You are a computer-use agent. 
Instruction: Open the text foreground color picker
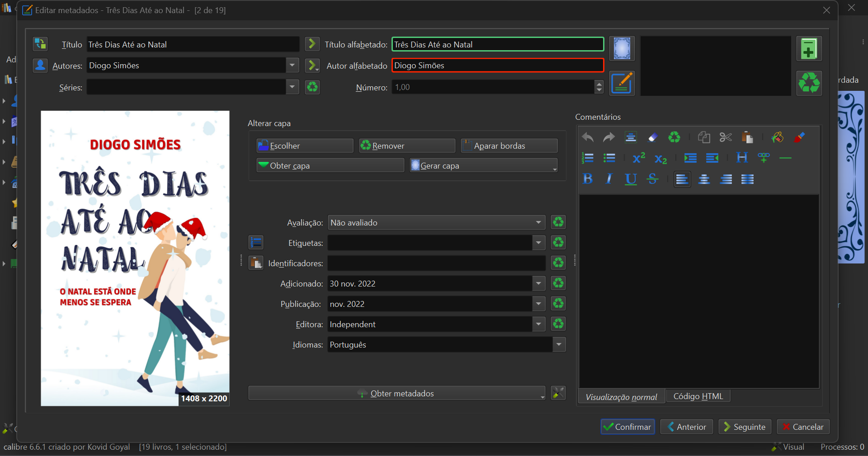(799, 137)
